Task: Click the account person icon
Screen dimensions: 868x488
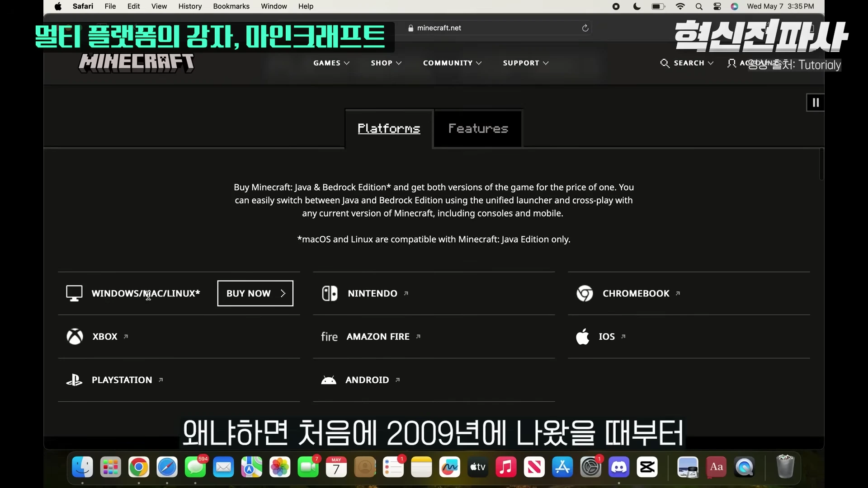Action: click(x=731, y=63)
